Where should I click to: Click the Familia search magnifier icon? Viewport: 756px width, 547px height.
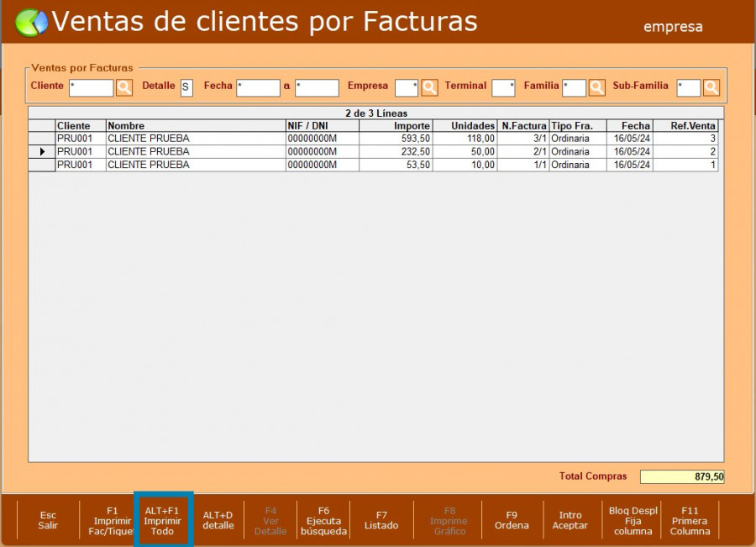click(596, 87)
